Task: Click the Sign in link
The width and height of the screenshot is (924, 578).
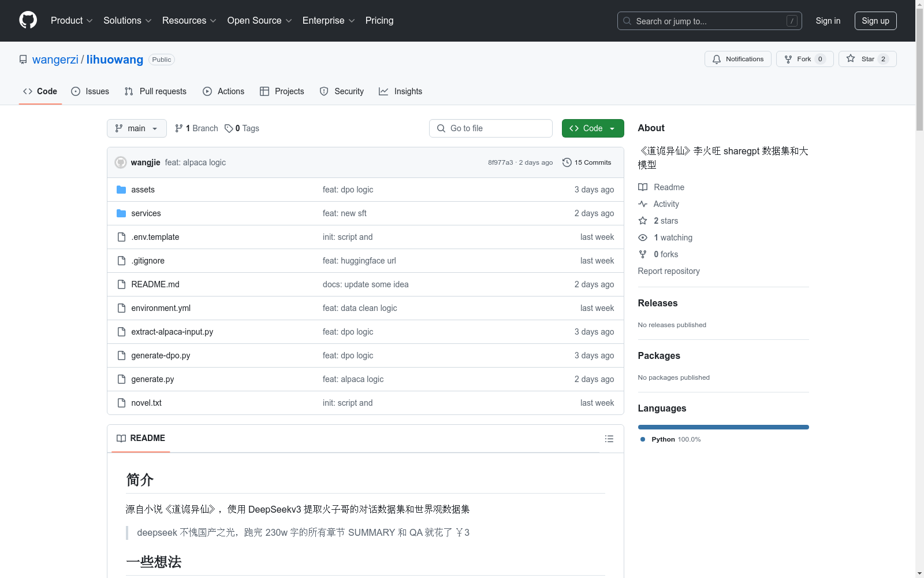Action: [828, 21]
